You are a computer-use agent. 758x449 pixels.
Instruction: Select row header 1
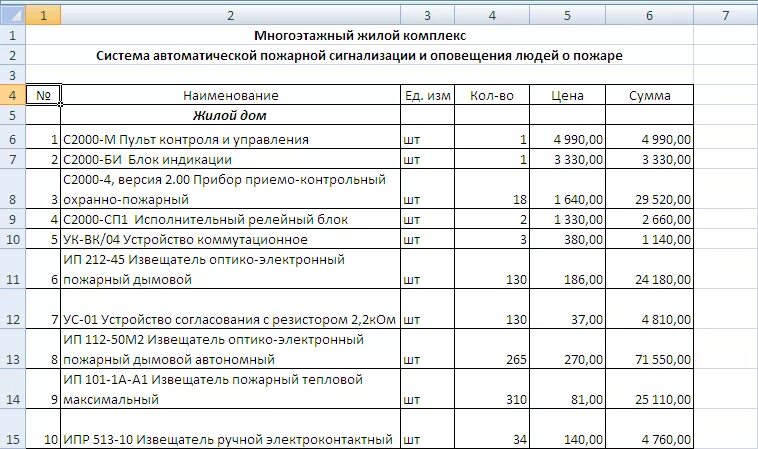(x=13, y=35)
